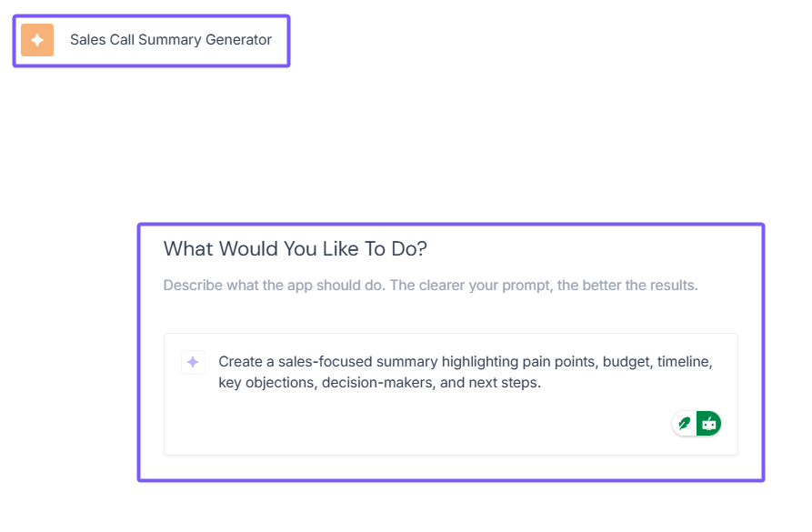Place cursor on the word "timeline"
Viewport: 812px width, 532px height.
click(685, 362)
